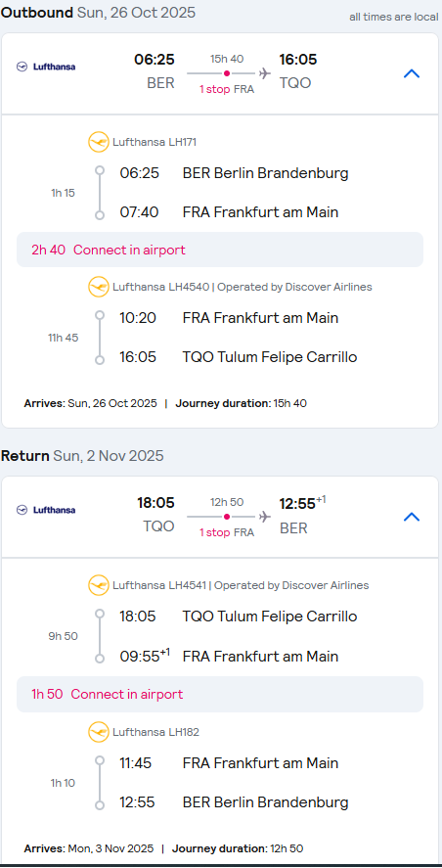Click the LH4540 Lufthansa crane icon
This screenshot has height=868, width=442.
click(x=99, y=287)
